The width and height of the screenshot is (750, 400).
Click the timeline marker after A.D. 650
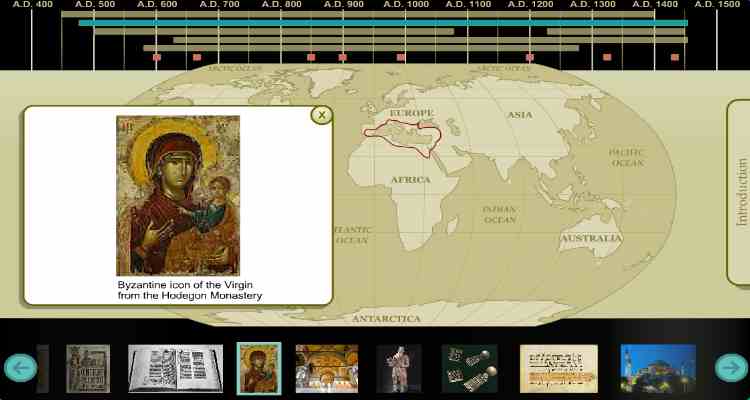(x=197, y=57)
